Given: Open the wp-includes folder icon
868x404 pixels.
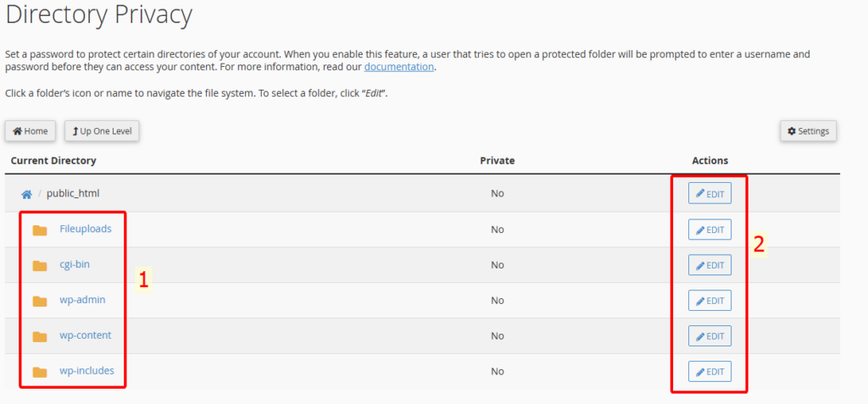Looking at the screenshot, I should (39, 372).
